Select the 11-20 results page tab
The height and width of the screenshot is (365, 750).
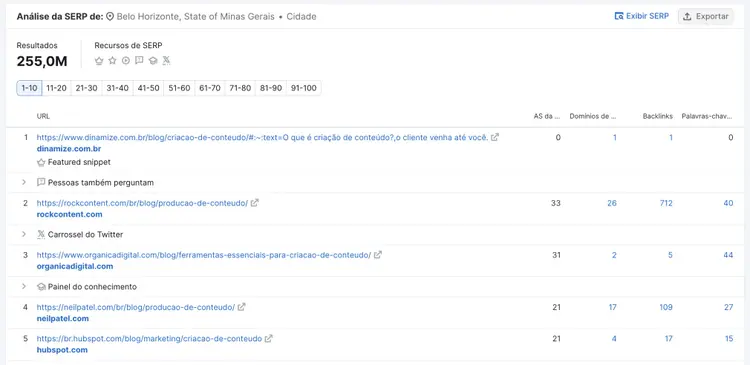[x=56, y=88]
